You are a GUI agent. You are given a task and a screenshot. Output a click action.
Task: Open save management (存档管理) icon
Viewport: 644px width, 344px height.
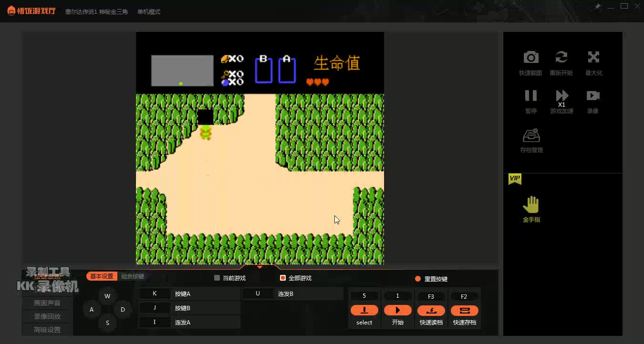coord(531,136)
